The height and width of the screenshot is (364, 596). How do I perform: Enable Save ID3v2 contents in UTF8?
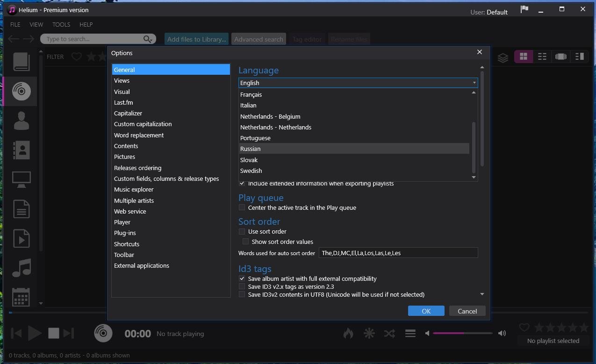point(242,294)
